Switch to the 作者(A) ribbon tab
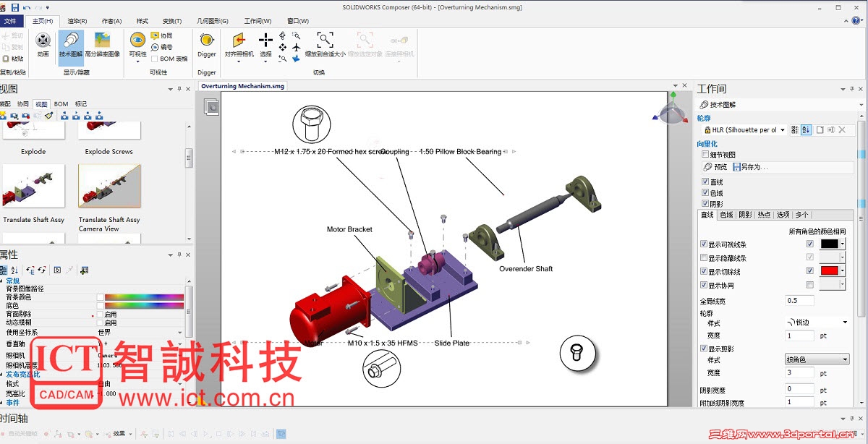This screenshot has width=868, height=444. (112, 21)
